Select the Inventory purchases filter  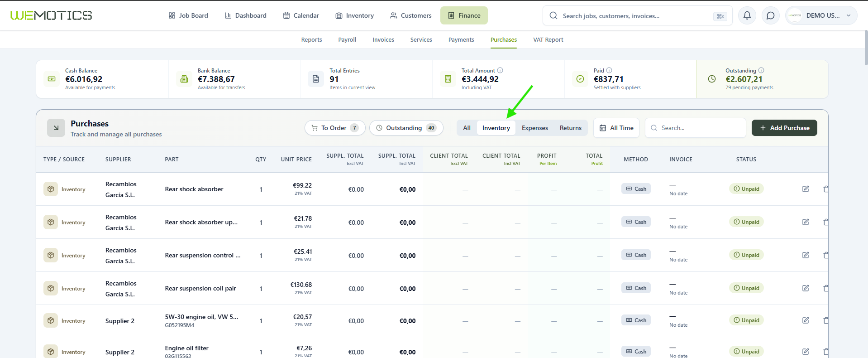[496, 128]
